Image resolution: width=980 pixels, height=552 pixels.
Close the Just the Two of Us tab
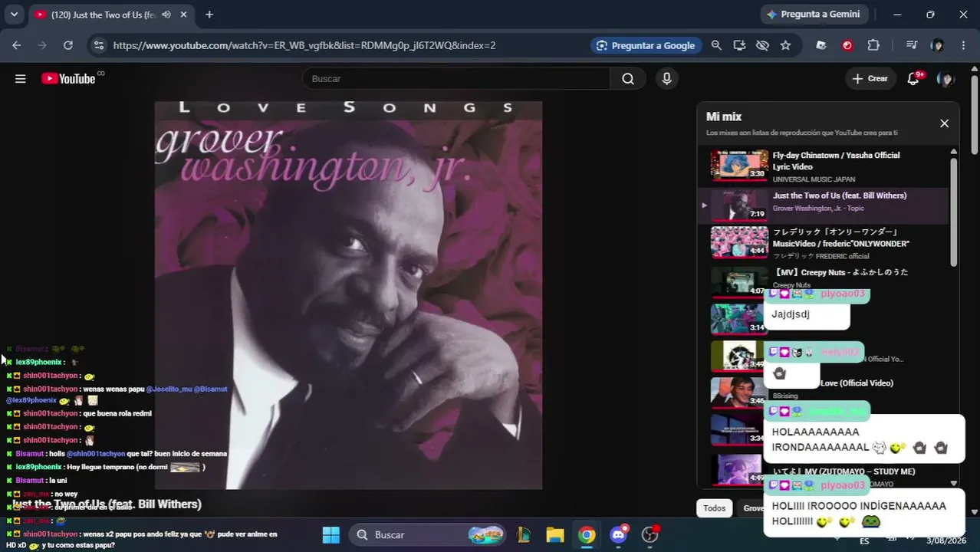(184, 15)
